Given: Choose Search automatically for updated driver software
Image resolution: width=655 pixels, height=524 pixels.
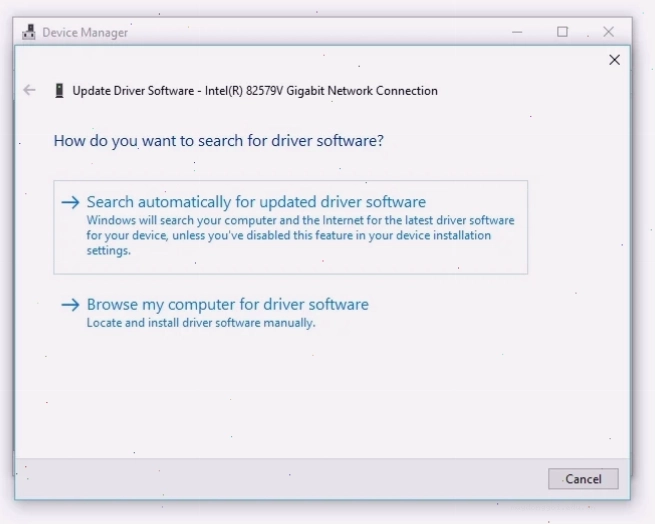Looking at the screenshot, I should pyautogui.click(x=290, y=227).
